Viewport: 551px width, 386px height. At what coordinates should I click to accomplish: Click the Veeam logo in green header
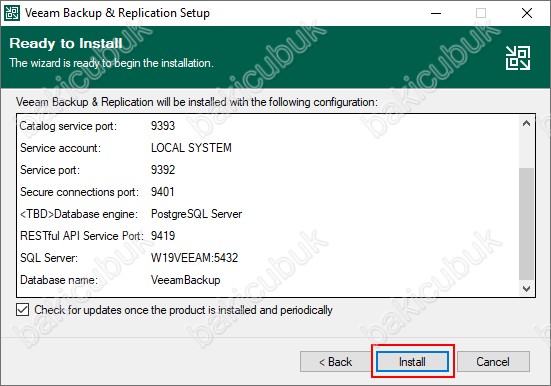click(x=518, y=58)
